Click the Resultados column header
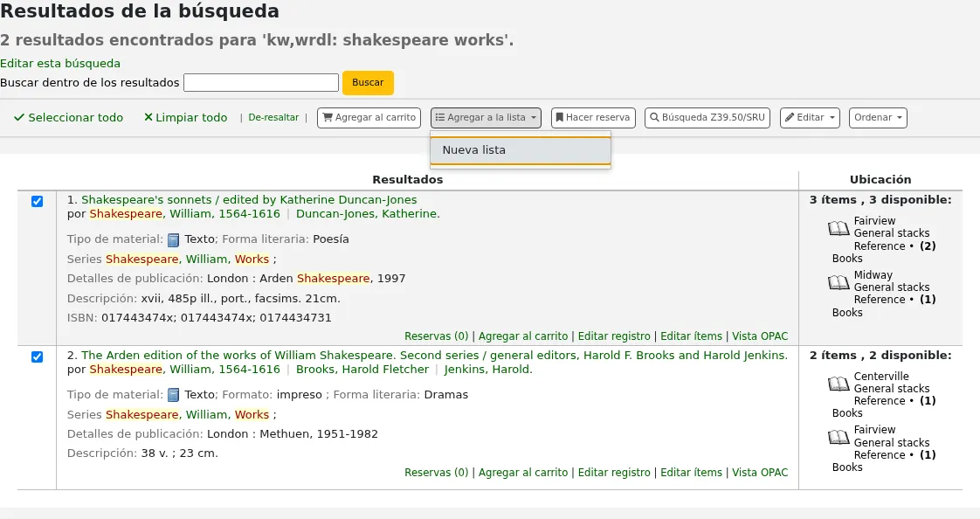Screen dimensions: 980x519 point(408,179)
